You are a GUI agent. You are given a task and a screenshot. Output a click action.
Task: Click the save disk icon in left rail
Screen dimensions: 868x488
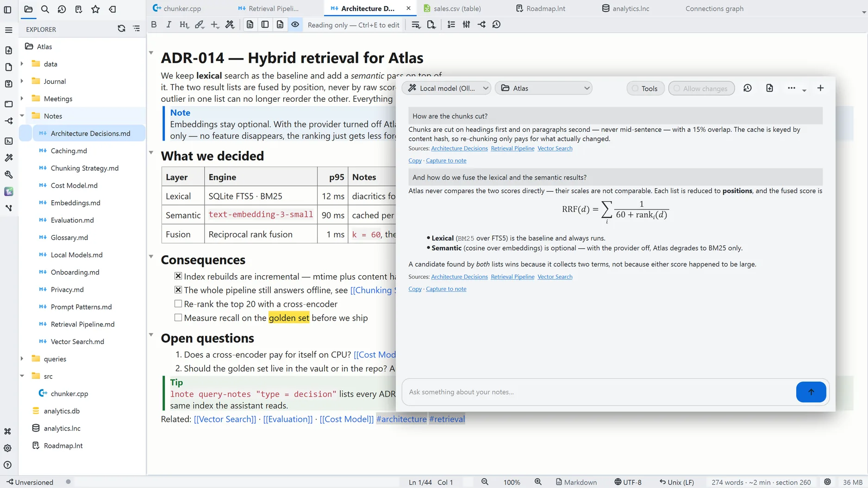[8, 84]
